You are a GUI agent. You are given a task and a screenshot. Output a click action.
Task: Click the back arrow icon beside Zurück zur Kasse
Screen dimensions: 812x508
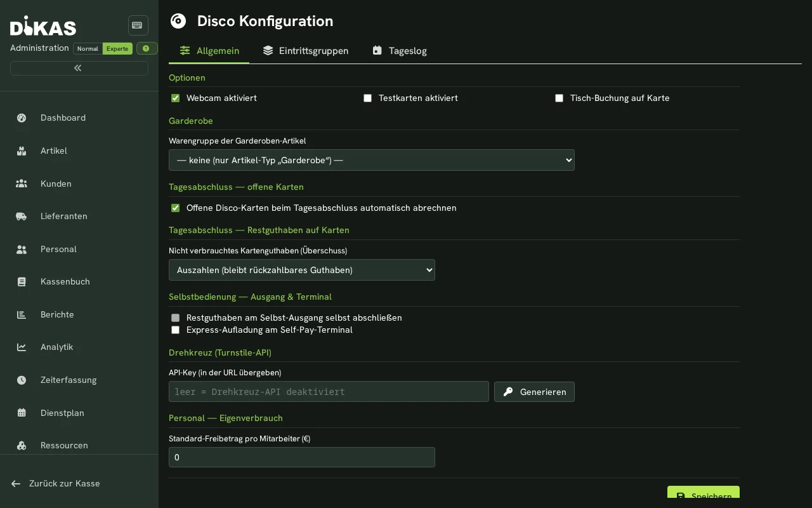click(16, 483)
